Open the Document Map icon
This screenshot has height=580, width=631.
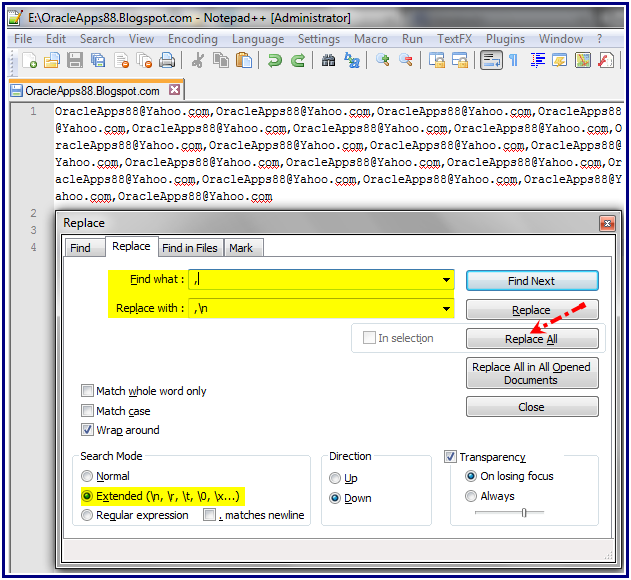click(x=583, y=60)
